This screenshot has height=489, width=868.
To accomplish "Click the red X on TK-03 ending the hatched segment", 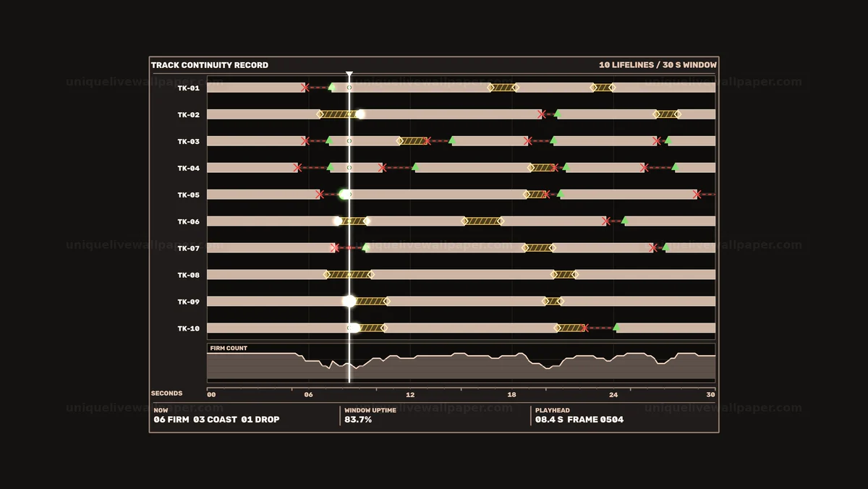I will (427, 141).
